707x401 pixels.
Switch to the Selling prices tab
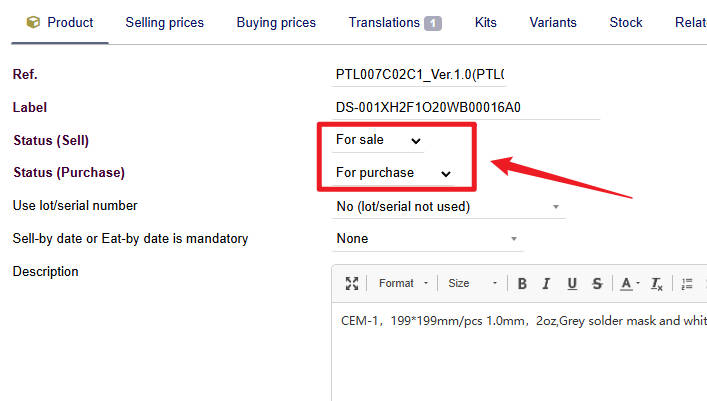tap(164, 22)
